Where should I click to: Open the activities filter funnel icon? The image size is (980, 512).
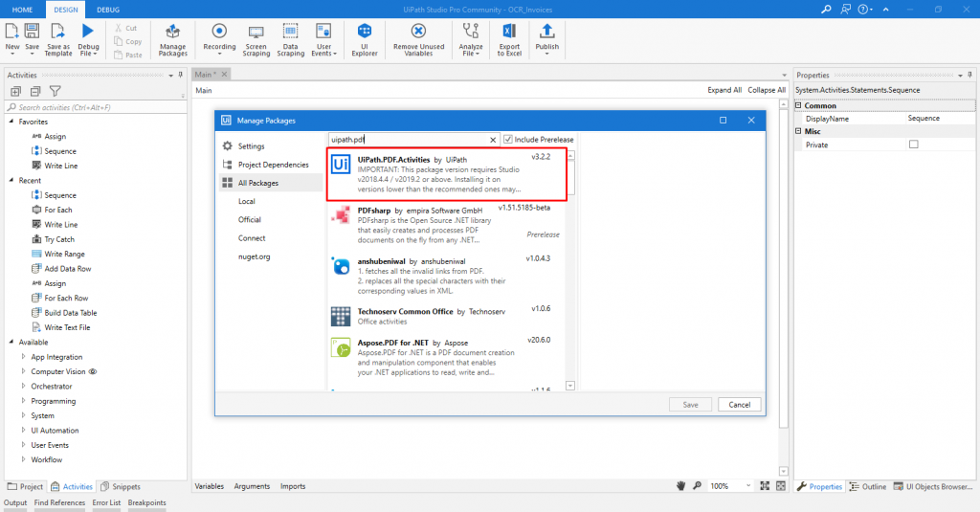55,91
